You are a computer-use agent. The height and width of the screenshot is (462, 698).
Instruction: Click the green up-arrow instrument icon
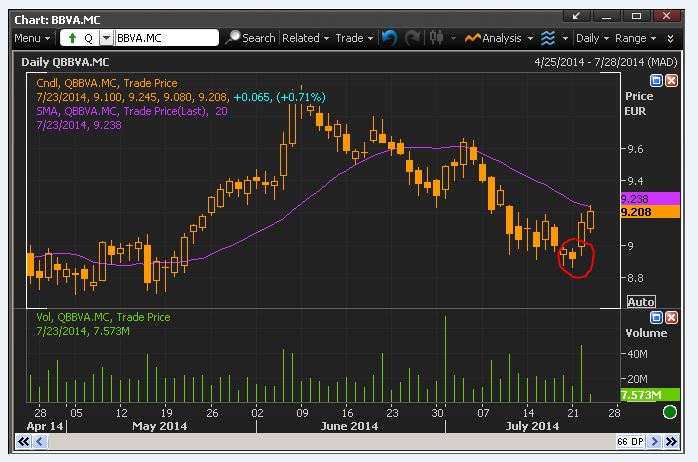[x=72, y=38]
